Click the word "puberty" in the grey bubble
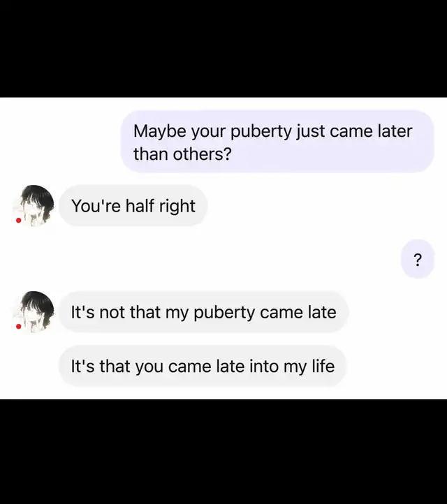The image size is (447, 504). point(224,313)
